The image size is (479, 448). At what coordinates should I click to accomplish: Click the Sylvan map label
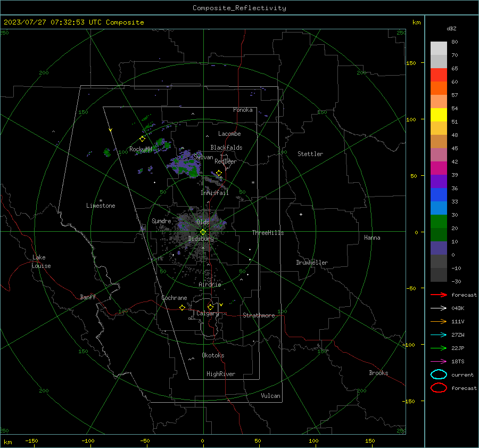click(x=203, y=157)
